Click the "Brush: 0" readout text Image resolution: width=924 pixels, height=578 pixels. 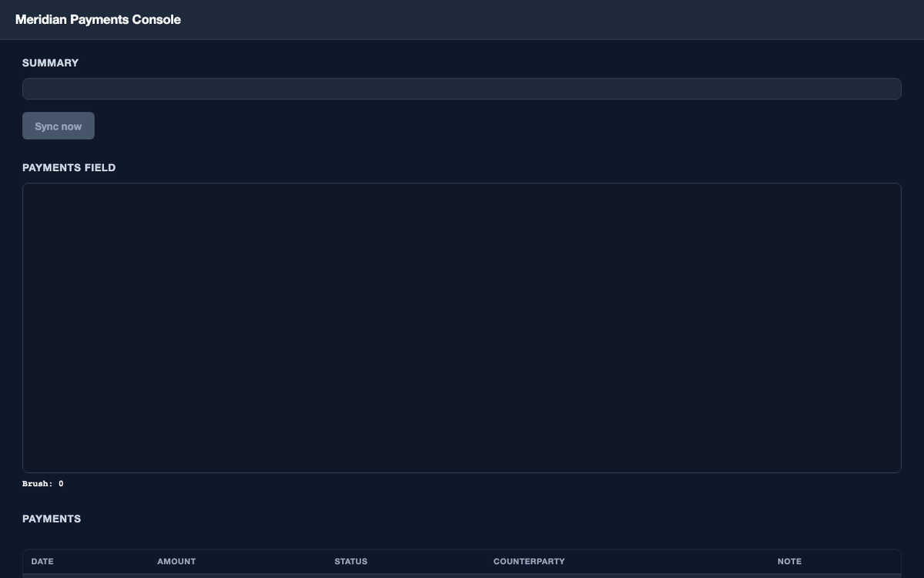pyautogui.click(x=43, y=484)
